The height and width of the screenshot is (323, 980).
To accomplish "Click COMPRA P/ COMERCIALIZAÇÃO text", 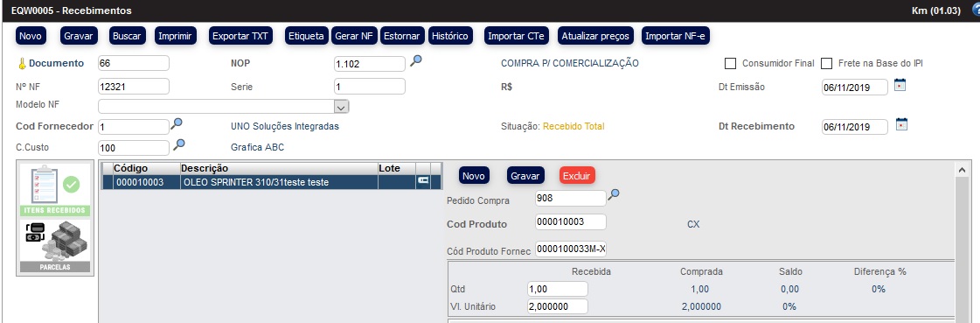I will [570, 63].
